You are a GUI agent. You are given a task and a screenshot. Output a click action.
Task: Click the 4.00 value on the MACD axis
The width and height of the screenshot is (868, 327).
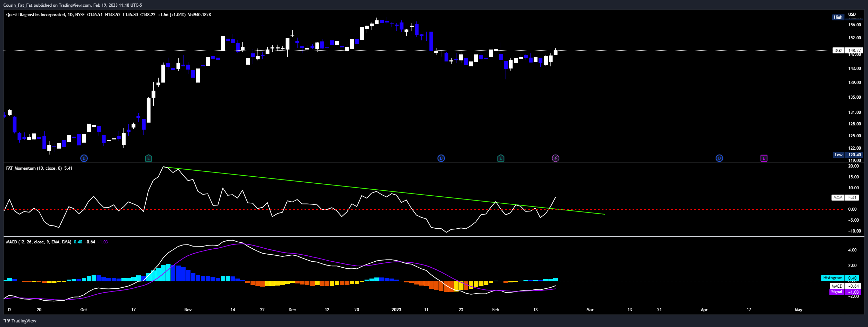(x=852, y=250)
